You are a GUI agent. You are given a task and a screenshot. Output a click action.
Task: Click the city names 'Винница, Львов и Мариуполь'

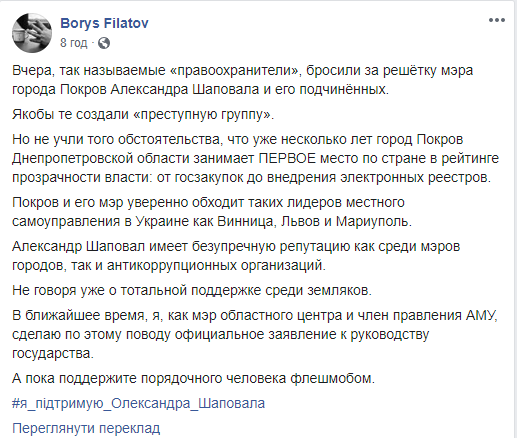pos(314,222)
